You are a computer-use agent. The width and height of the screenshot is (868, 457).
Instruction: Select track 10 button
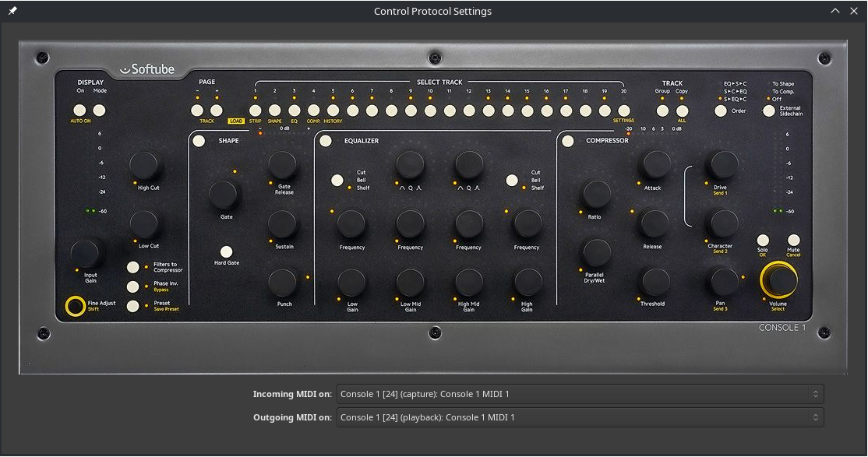coord(430,111)
